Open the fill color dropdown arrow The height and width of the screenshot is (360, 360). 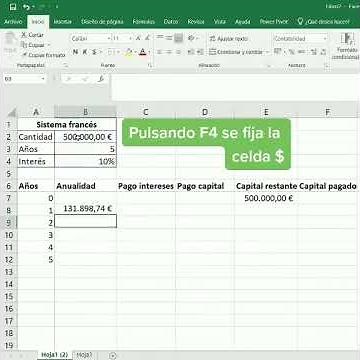point(135,52)
